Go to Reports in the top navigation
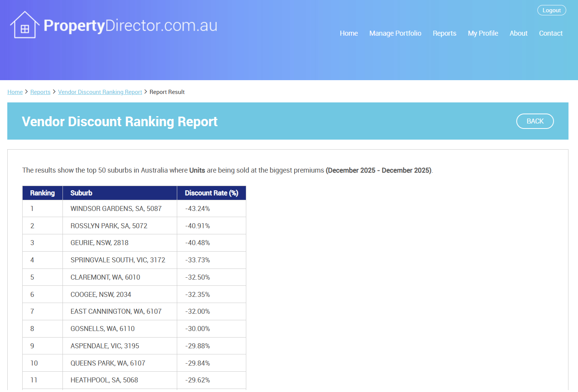The image size is (578, 392). (444, 33)
